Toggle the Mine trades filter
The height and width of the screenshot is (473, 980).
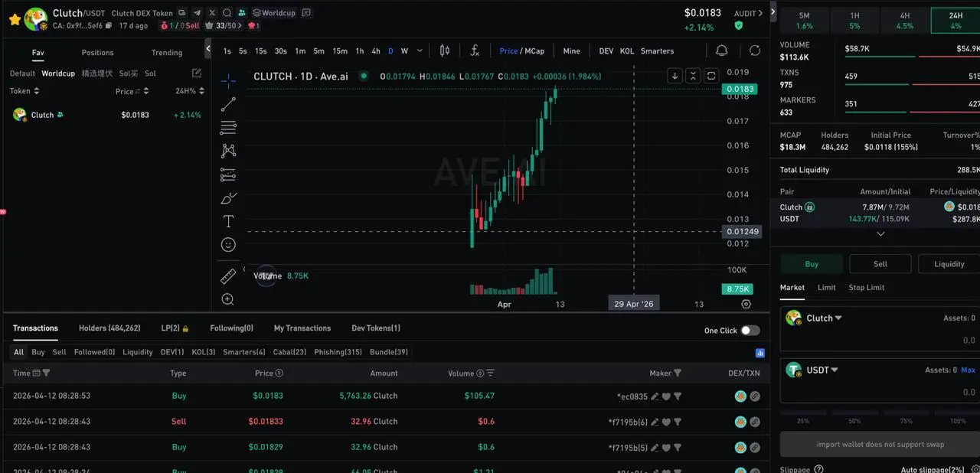click(572, 51)
